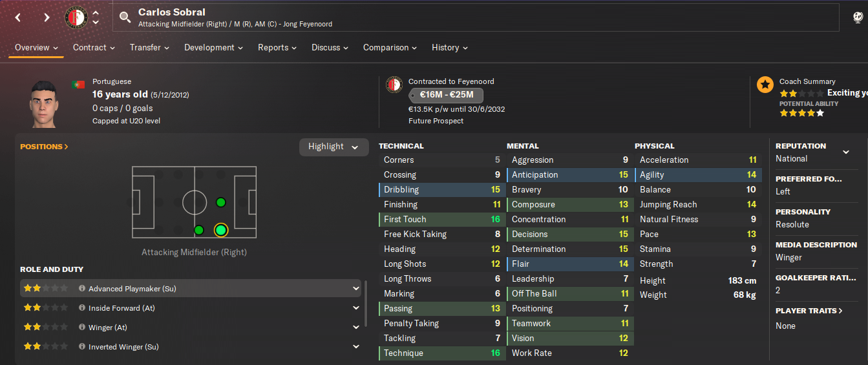
Task: Click the Coach Summary star icon
Action: pos(765,85)
